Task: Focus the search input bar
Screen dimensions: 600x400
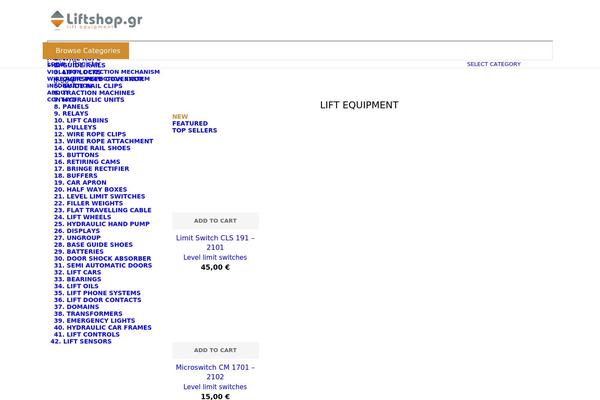Action: click(298, 51)
